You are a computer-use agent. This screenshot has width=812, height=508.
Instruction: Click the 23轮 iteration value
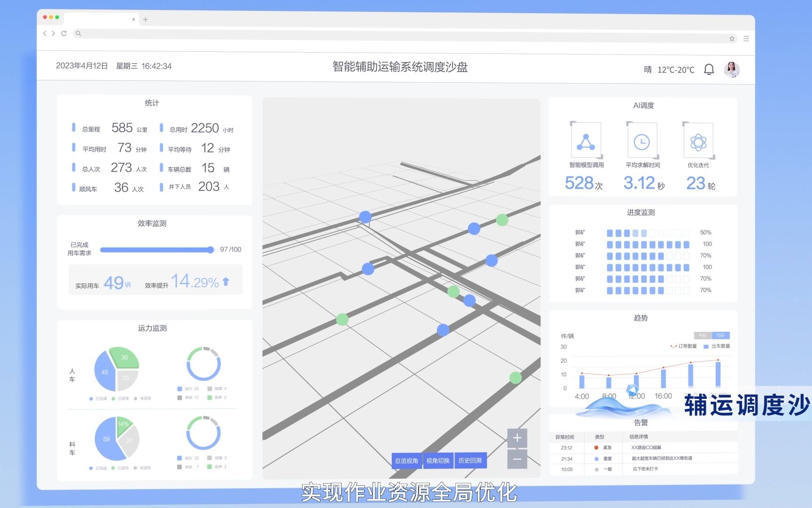coord(701,183)
